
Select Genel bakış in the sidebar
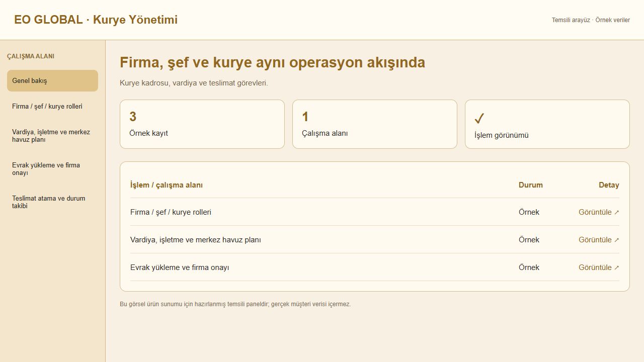tap(52, 80)
